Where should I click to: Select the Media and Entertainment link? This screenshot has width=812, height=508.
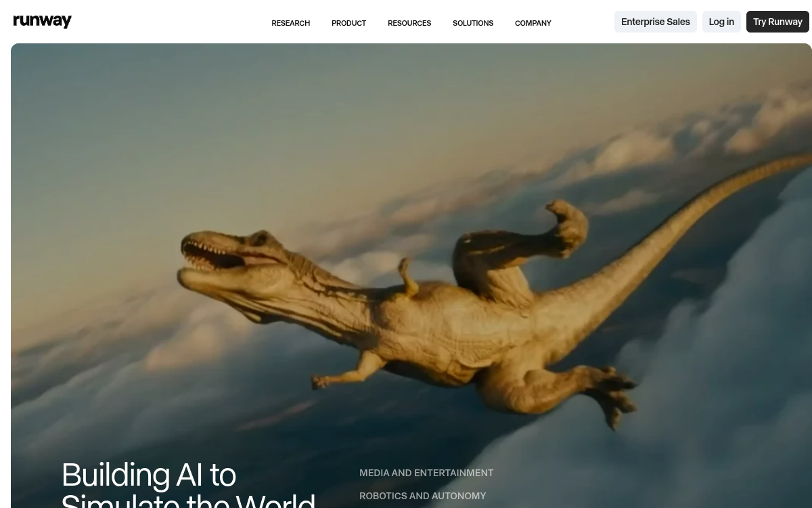[426, 473]
